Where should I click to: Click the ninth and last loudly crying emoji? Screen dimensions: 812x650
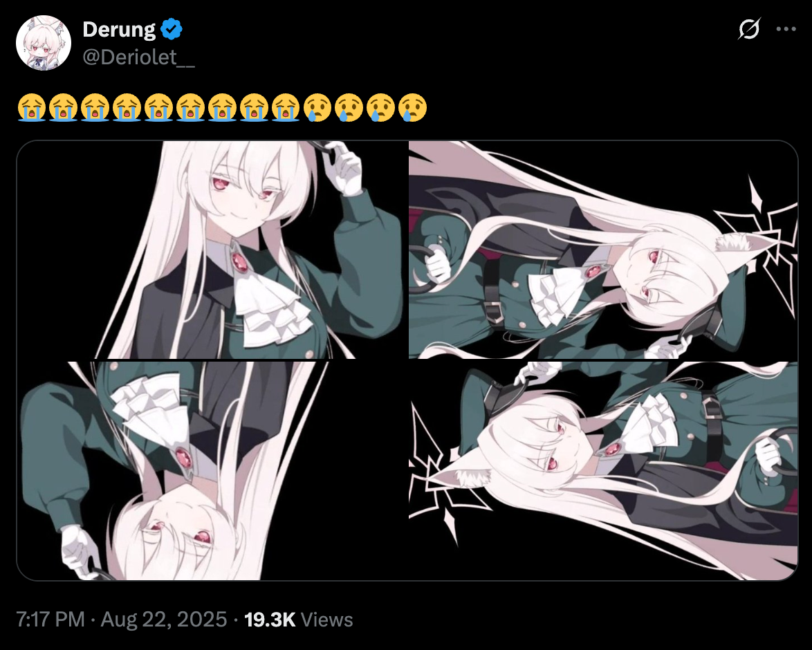(x=286, y=108)
